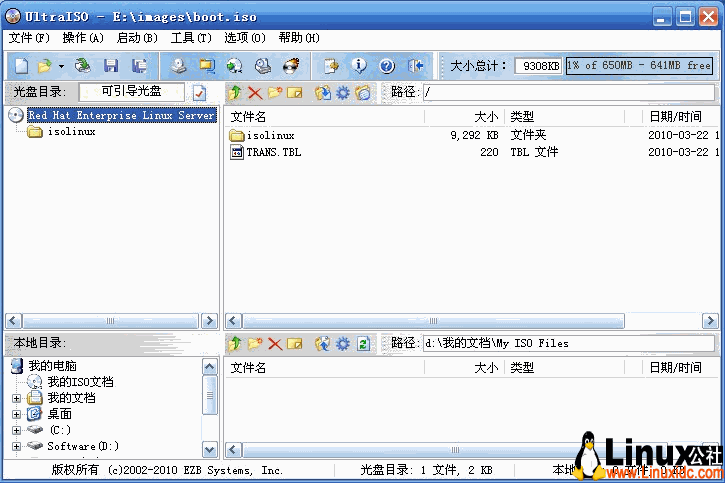Image resolution: width=725 pixels, height=483 pixels.
Task: Open the info icon in main toolbar
Action: point(360,66)
